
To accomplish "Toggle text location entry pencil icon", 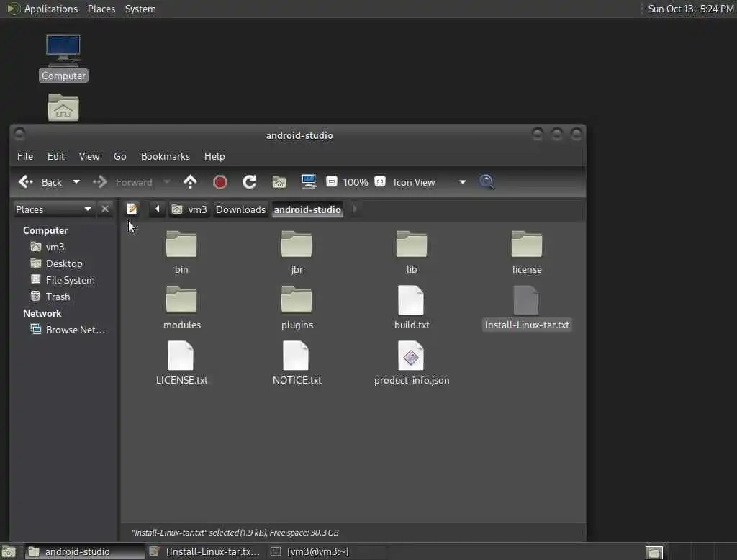I will (132, 209).
